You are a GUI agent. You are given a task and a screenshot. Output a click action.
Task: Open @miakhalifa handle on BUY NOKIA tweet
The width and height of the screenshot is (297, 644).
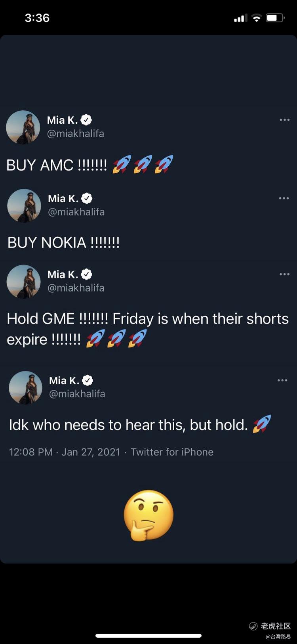pyautogui.click(x=76, y=212)
